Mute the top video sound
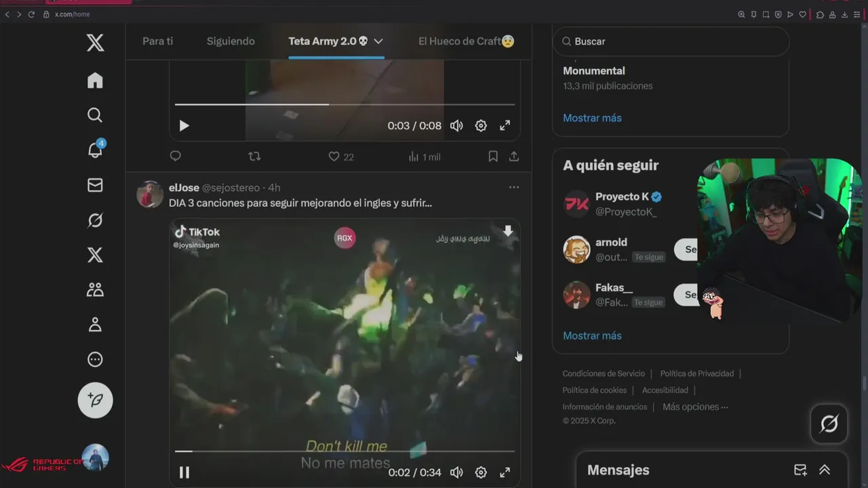868x488 pixels. [457, 126]
